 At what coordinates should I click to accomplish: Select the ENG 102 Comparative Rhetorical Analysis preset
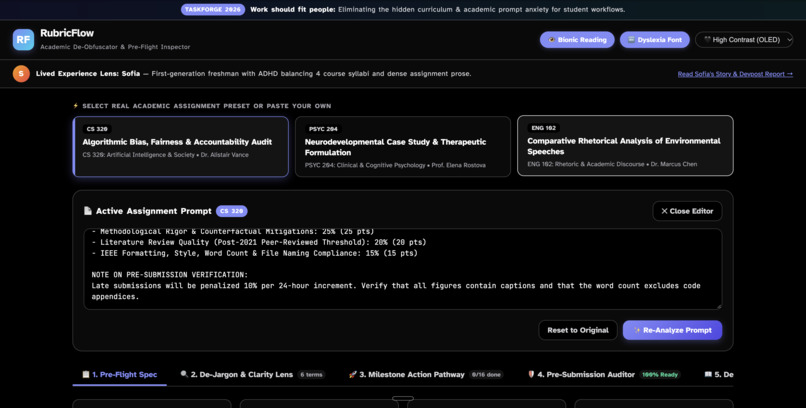pos(625,146)
